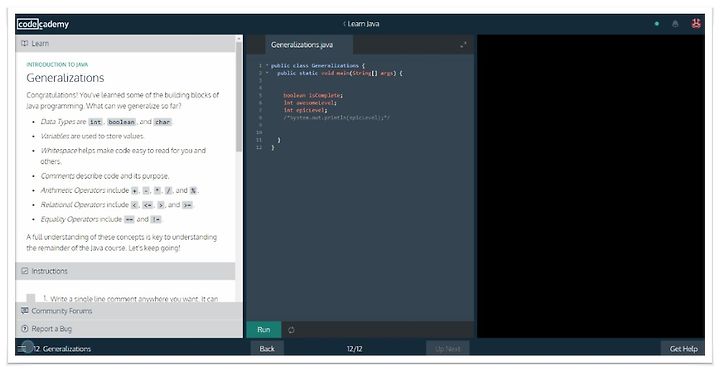Click the 'int awesomeLevel;' code line
This screenshot has width=720, height=370.
pyautogui.click(x=310, y=103)
